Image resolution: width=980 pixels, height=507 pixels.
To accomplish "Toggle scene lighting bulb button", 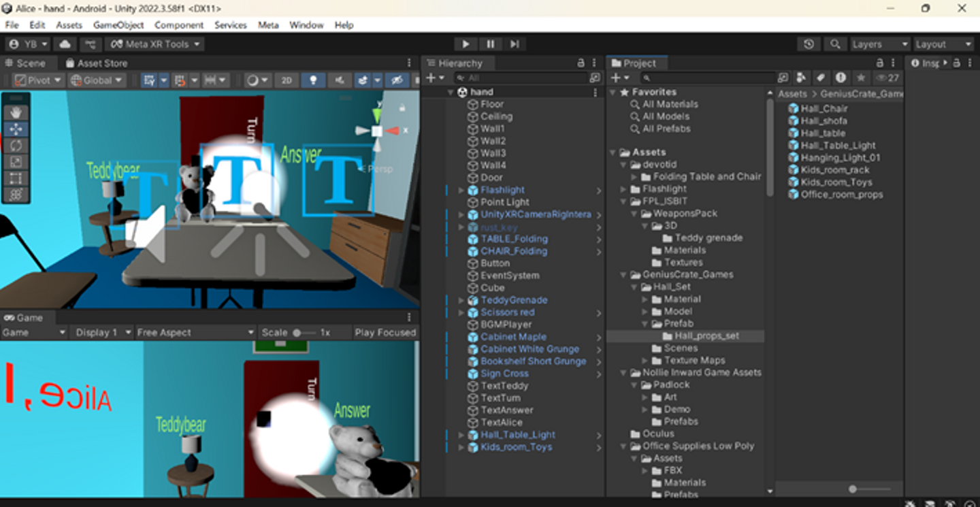I will 313,80.
